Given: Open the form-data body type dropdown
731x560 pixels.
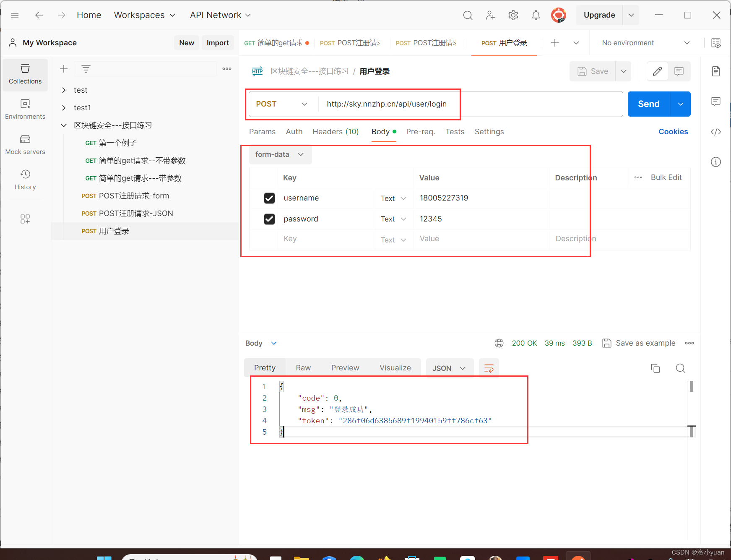Looking at the screenshot, I should pyautogui.click(x=280, y=154).
